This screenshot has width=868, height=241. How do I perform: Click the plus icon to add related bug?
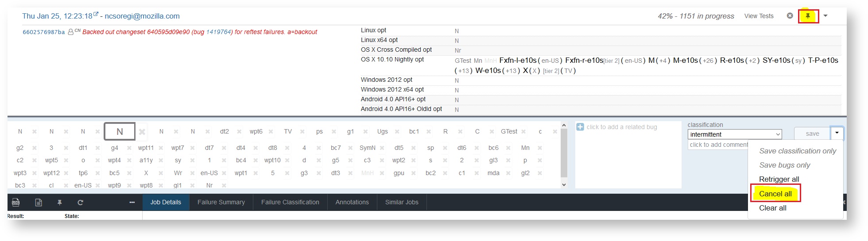tap(580, 127)
